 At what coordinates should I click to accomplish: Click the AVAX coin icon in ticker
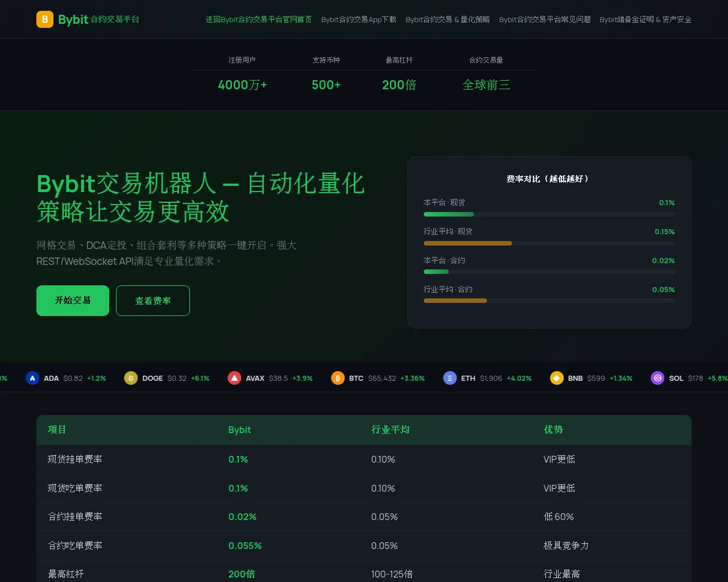pos(234,378)
